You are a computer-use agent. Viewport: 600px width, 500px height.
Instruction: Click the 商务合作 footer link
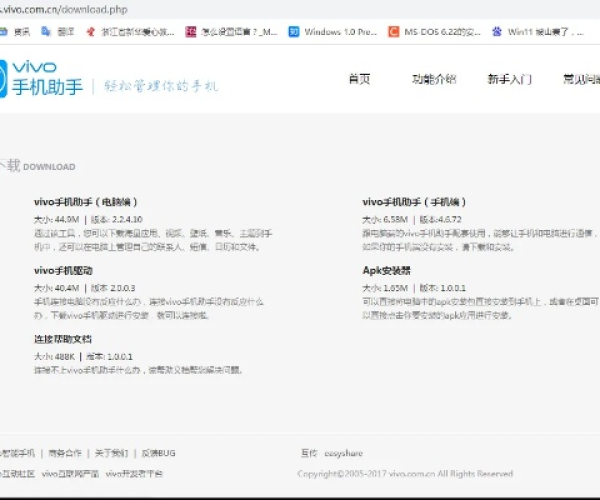[x=65, y=453]
